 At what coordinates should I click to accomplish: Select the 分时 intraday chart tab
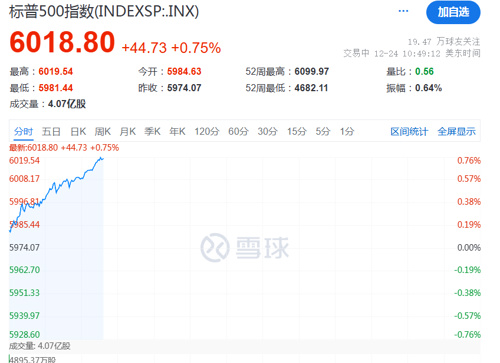point(23,131)
